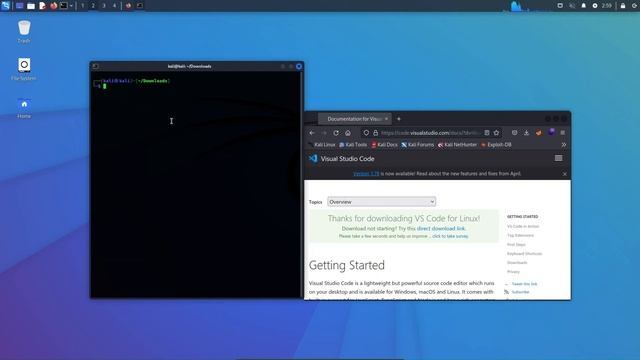This screenshot has width=640, height=360.
Task: Click the lock screen icon in panel
Action: click(623, 6)
